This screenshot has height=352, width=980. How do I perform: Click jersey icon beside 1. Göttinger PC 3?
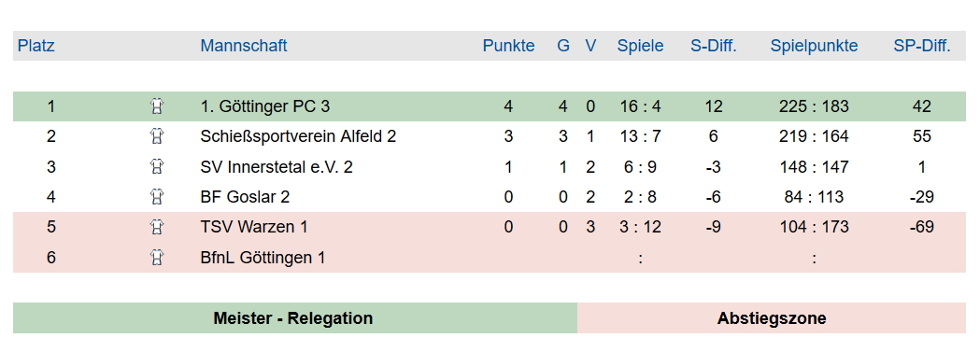tap(157, 106)
